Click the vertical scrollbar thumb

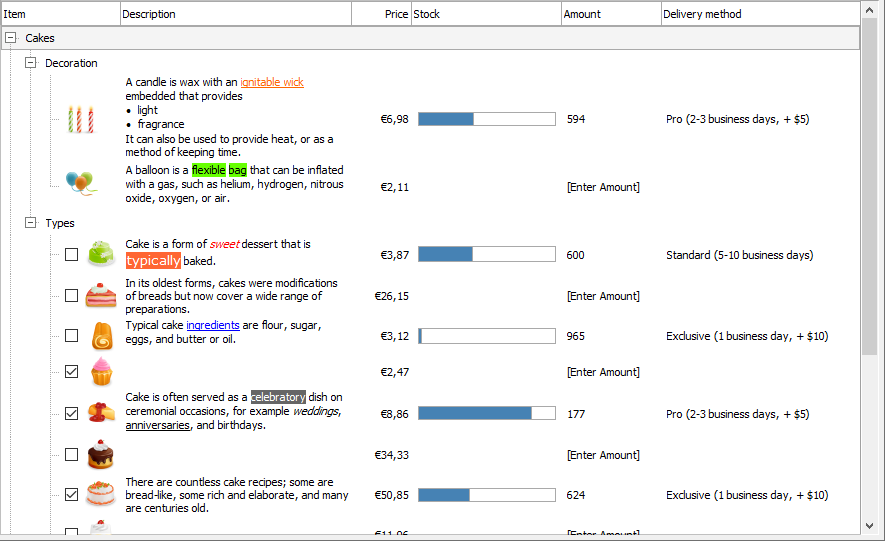point(869,186)
